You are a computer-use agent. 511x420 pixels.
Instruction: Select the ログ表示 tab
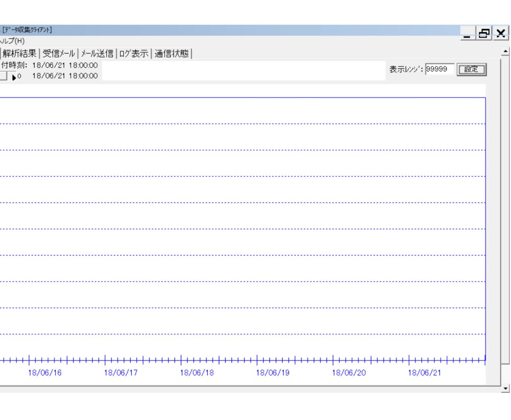(x=133, y=54)
